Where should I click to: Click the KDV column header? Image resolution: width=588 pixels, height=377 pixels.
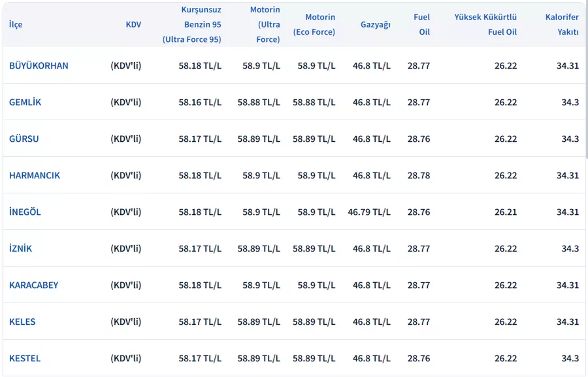(x=133, y=25)
